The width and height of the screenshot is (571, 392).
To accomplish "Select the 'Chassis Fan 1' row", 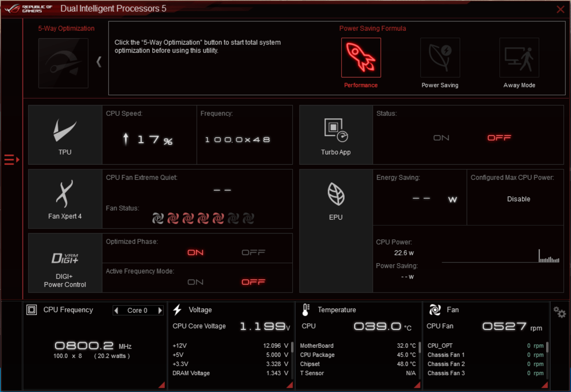I will tap(486, 355).
